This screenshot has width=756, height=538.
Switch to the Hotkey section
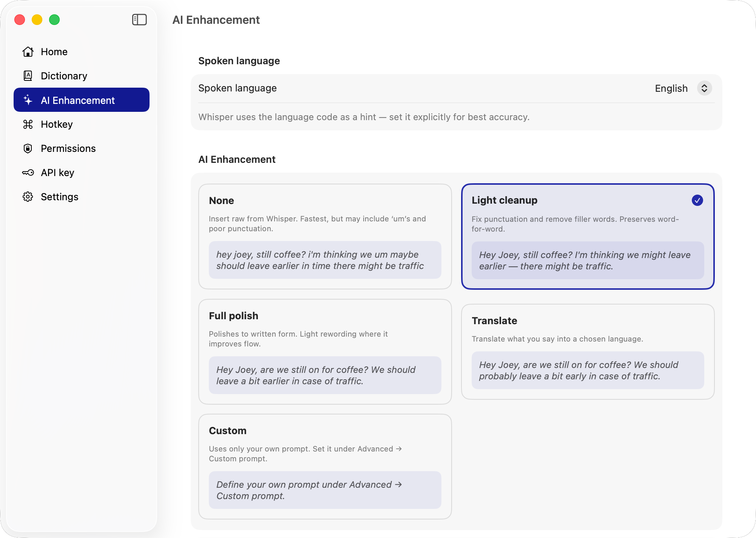click(57, 124)
